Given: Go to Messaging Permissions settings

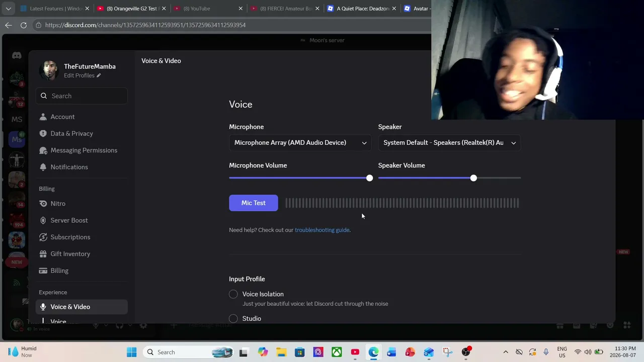Looking at the screenshot, I should pyautogui.click(x=82, y=150).
